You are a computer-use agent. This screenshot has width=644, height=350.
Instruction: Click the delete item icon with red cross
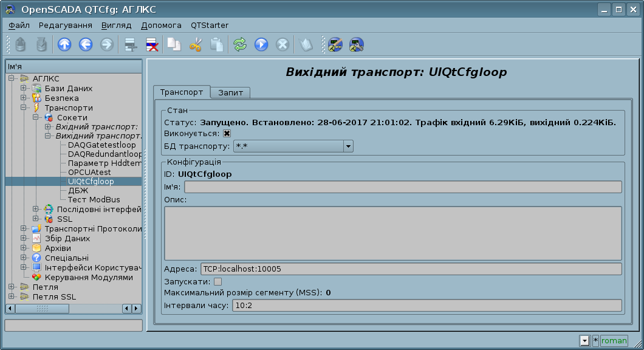(x=152, y=44)
